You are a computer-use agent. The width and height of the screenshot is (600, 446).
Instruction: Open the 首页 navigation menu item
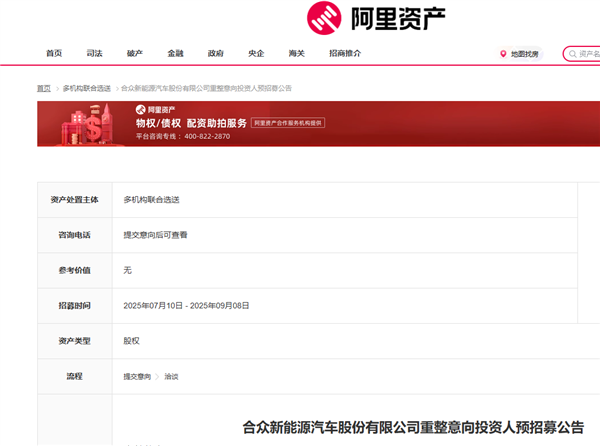[54, 53]
